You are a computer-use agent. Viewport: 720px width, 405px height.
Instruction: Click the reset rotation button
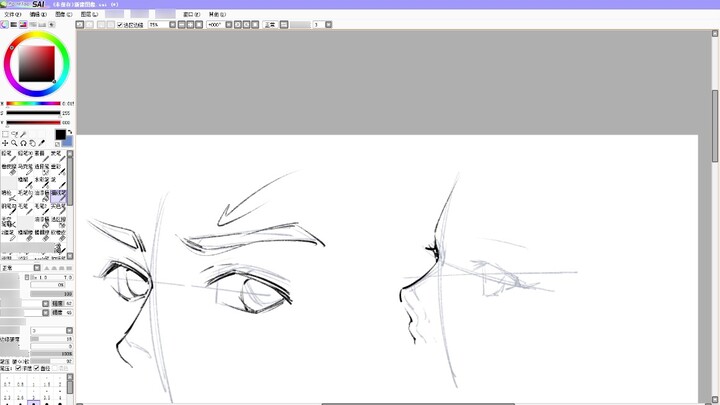pyautogui.click(x=255, y=24)
